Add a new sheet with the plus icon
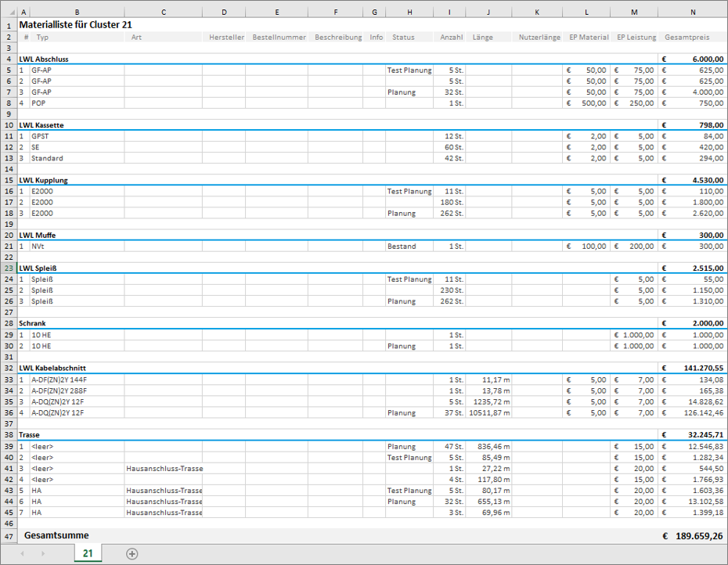728x565 pixels. [x=132, y=553]
